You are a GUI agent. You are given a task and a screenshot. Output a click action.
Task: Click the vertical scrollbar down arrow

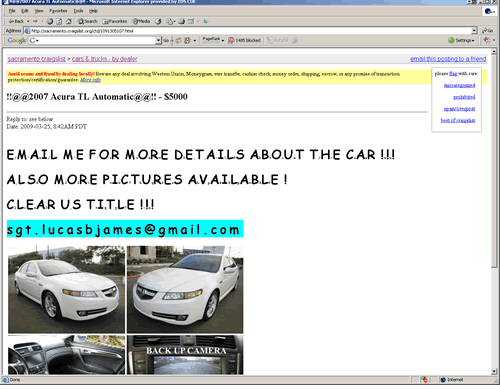tap(494, 371)
